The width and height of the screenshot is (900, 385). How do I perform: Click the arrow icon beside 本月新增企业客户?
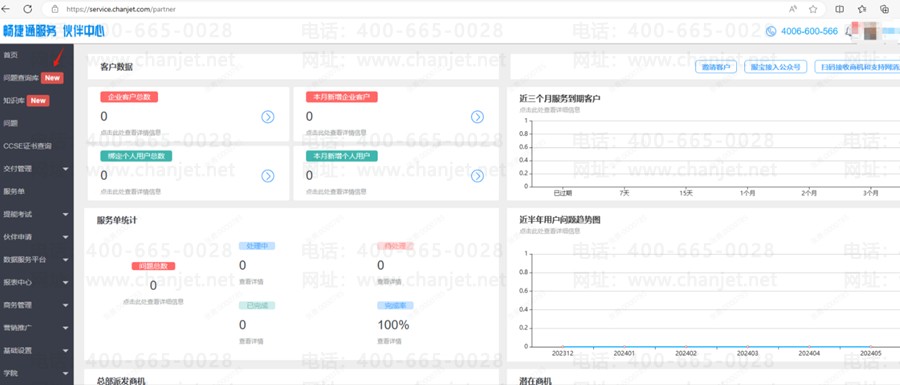pyautogui.click(x=478, y=117)
